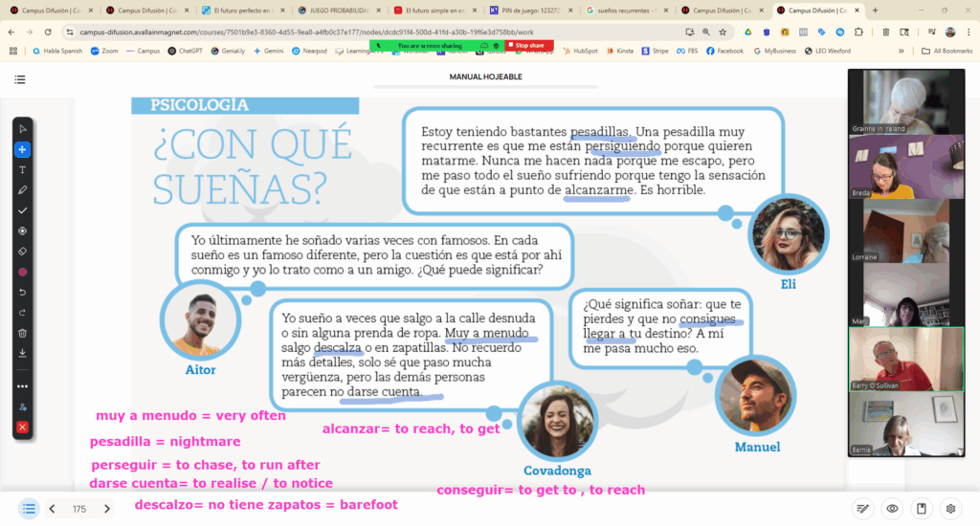Open a new browser tab

coord(875,10)
